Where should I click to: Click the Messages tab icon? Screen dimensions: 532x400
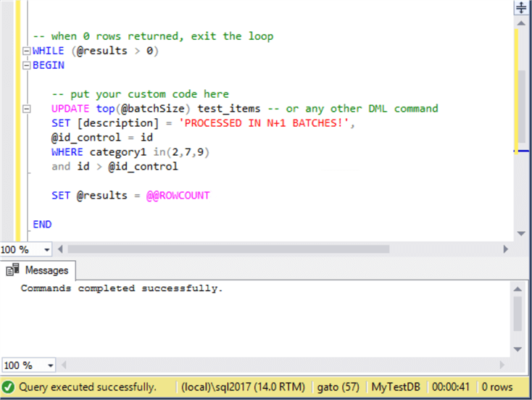click(13, 270)
